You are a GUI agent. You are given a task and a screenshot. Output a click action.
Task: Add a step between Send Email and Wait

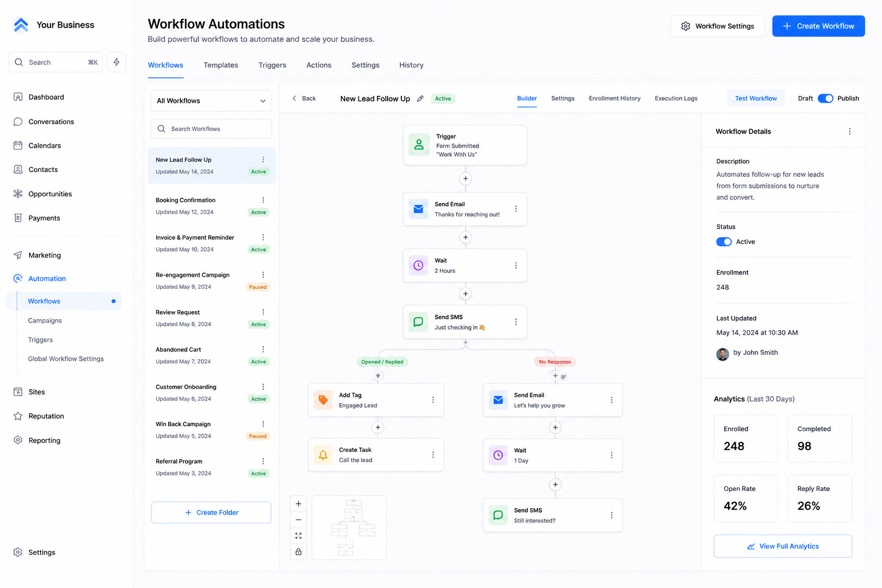pos(466,237)
